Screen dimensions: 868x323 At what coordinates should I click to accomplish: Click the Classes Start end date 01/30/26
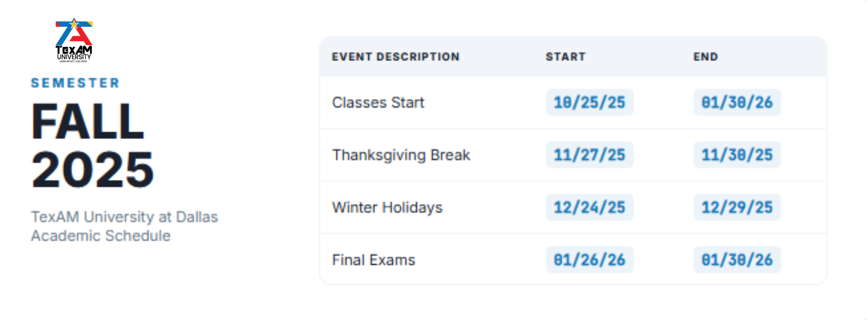pos(737,103)
